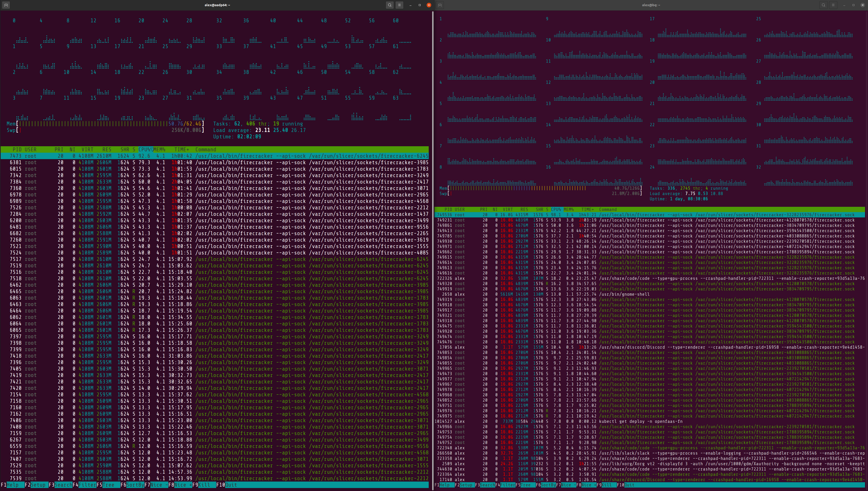Sort by RES column header in alex@bq htop
The image size is (868, 491).
(x=524, y=209)
